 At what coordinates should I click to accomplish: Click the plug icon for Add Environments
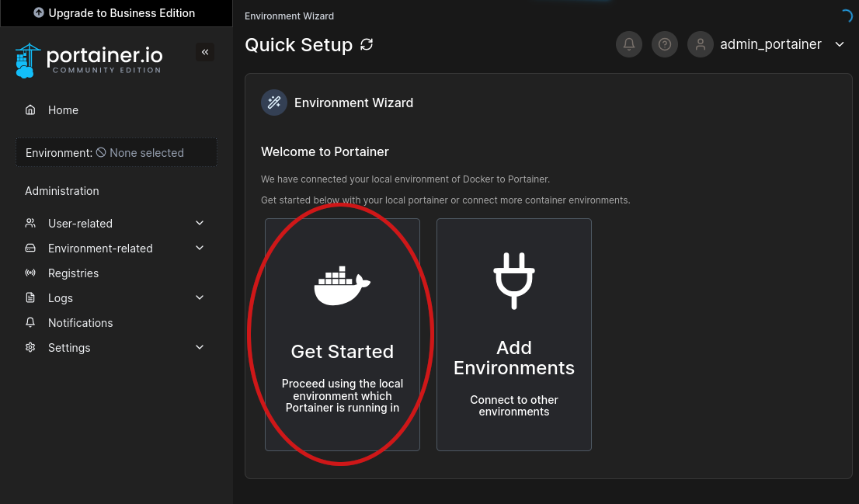click(514, 280)
